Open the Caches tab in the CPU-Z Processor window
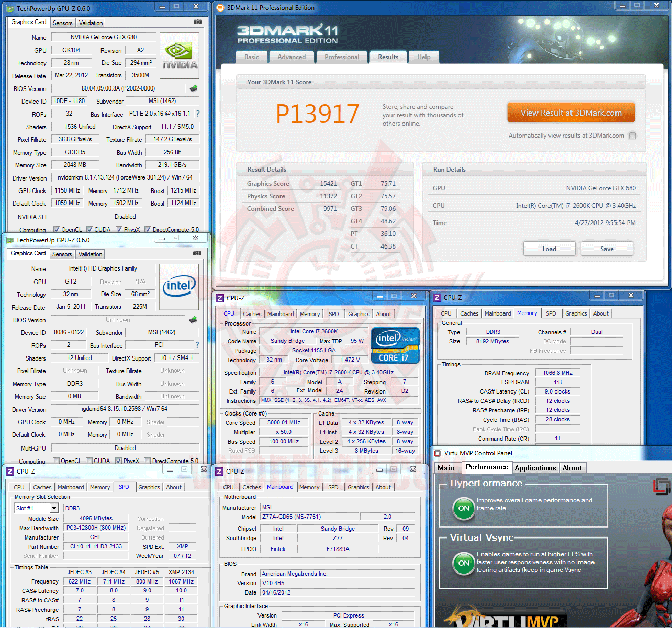 coord(252,314)
